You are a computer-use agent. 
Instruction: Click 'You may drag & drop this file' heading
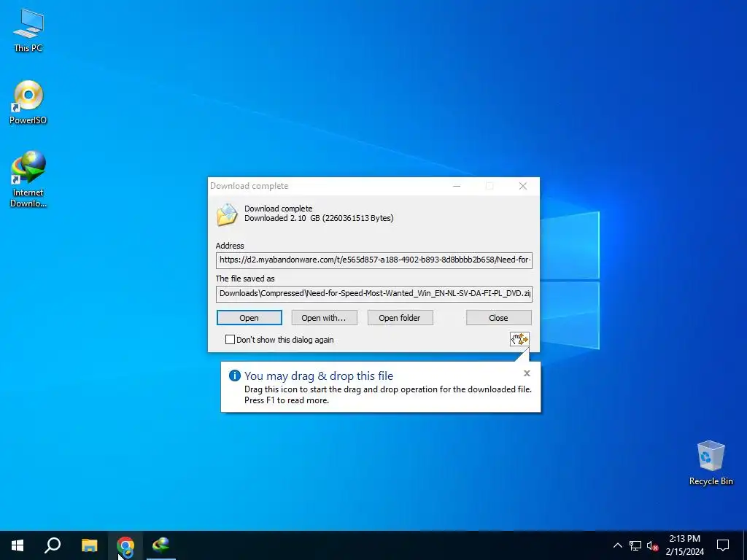pyautogui.click(x=319, y=376)
